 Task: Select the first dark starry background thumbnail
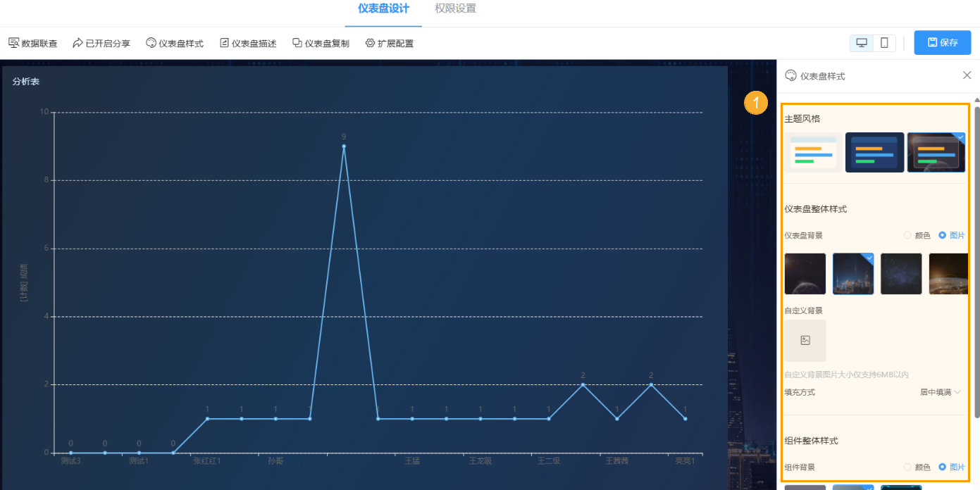coord(805,273)
